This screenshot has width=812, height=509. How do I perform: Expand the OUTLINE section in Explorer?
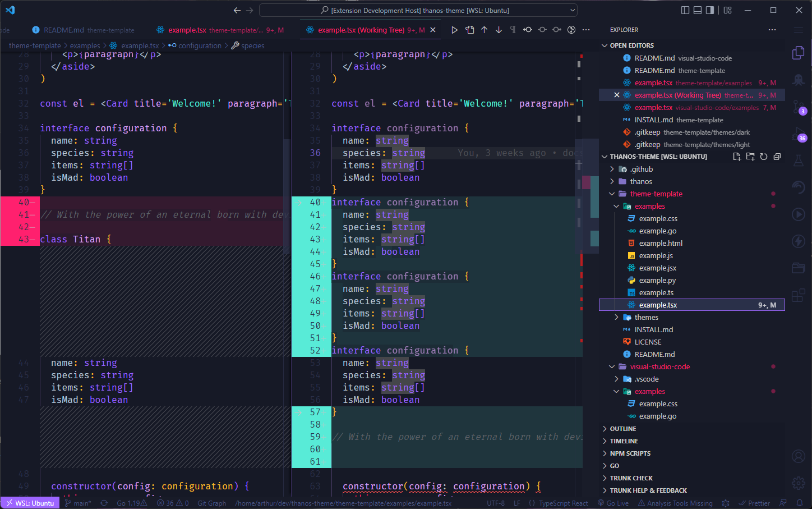[x=620, y=428]
